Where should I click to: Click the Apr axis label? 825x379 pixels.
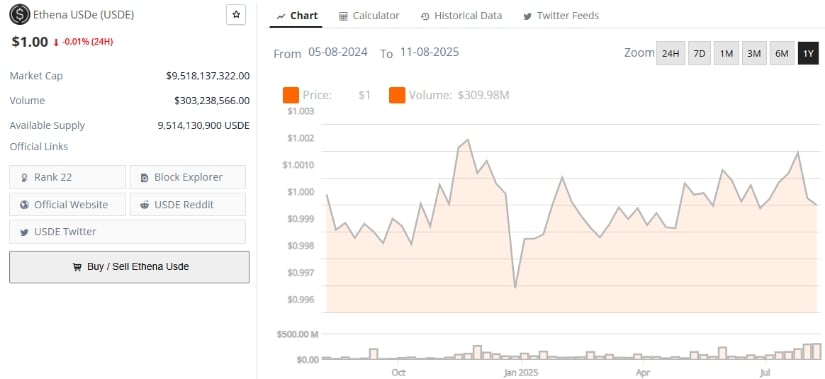[643, 373]
